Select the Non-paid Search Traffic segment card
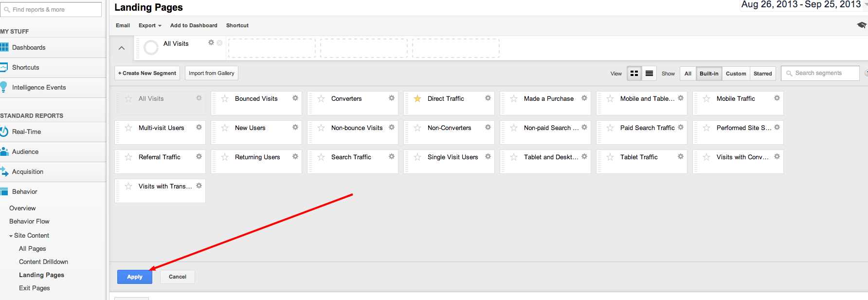 coord(545,132)
